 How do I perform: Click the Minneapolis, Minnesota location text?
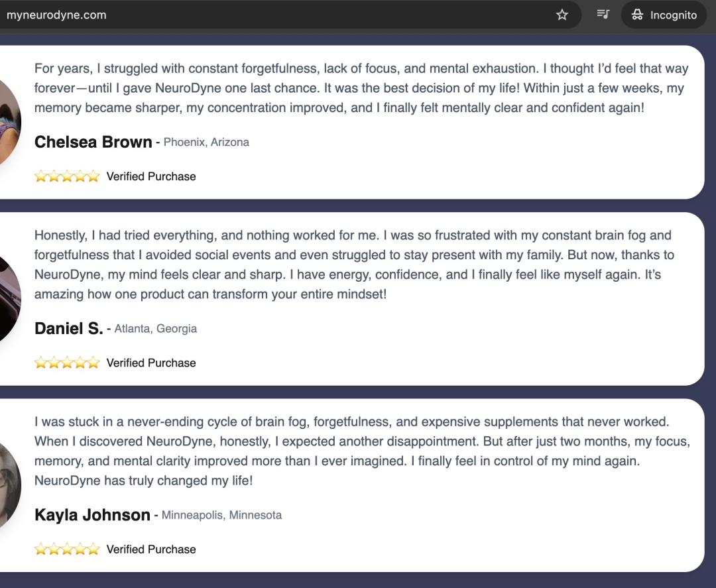221,514
